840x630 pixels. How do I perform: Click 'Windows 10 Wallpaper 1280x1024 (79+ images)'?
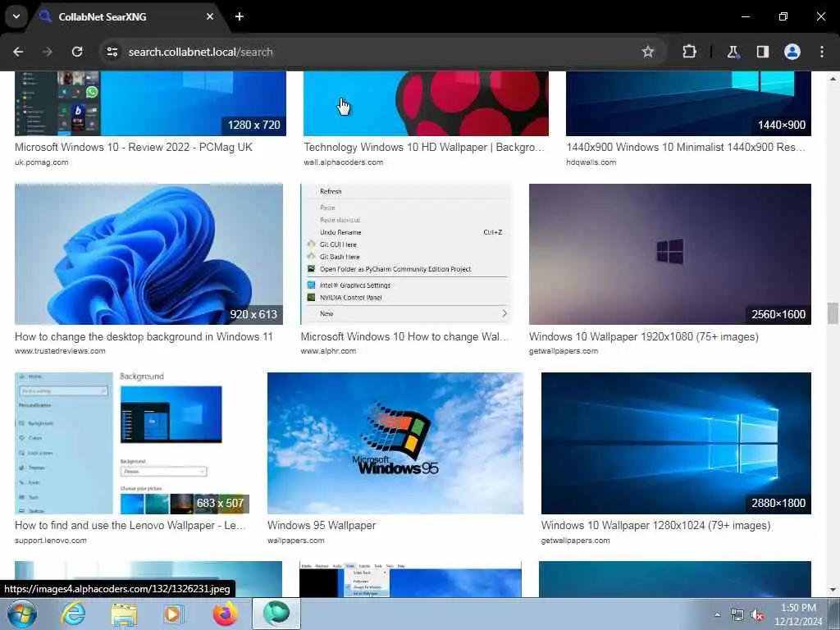tap(655, 525)
